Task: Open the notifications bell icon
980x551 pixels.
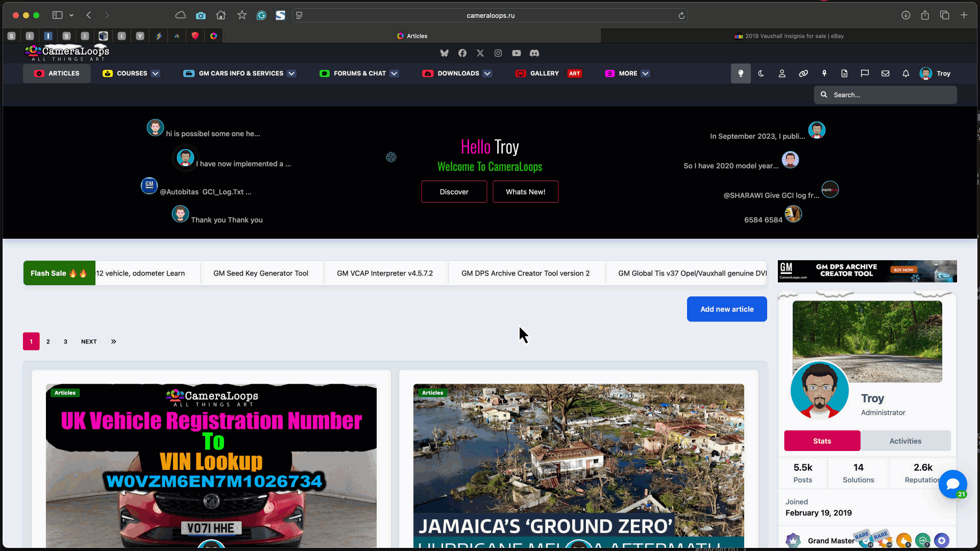Action: (905, 73)
